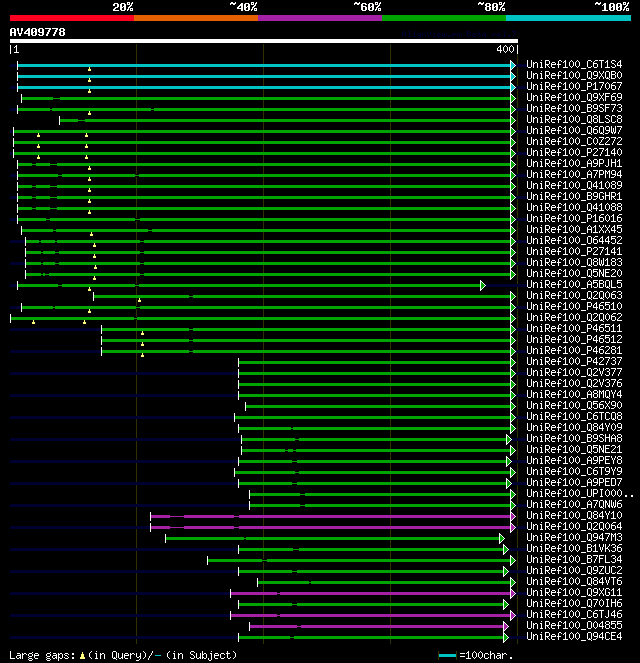Image resolution: width=640 pixels, height=663 pixels.
Task: Click UniRef100_C6TJ46 label
Action: click(x=574, y=614)
